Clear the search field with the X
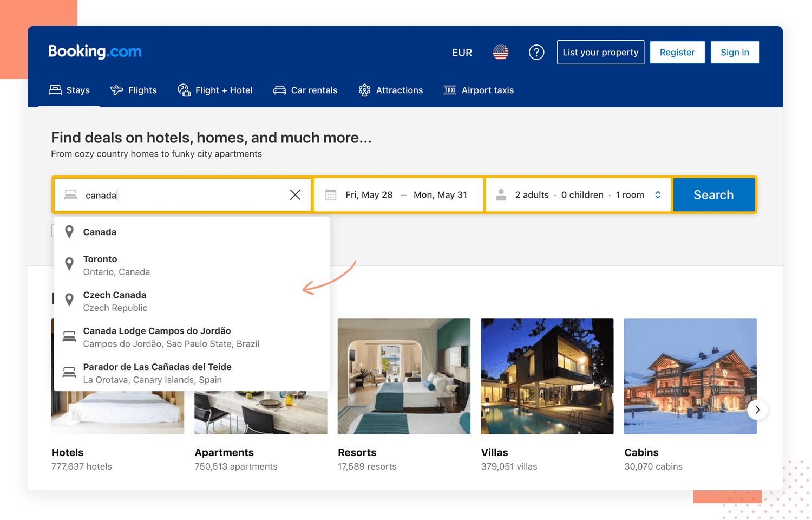812x520 pixels. pos(296,194)
